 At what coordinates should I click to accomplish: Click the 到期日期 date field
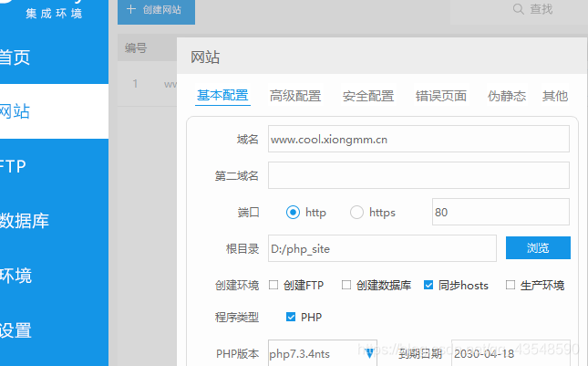tap(511, 353)
